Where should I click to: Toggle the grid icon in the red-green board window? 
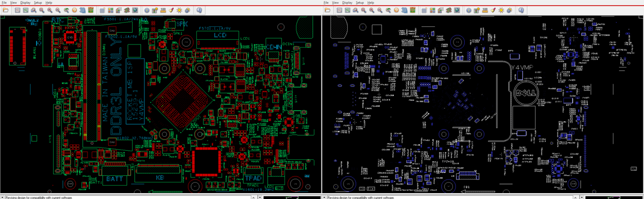click(102, 10)
